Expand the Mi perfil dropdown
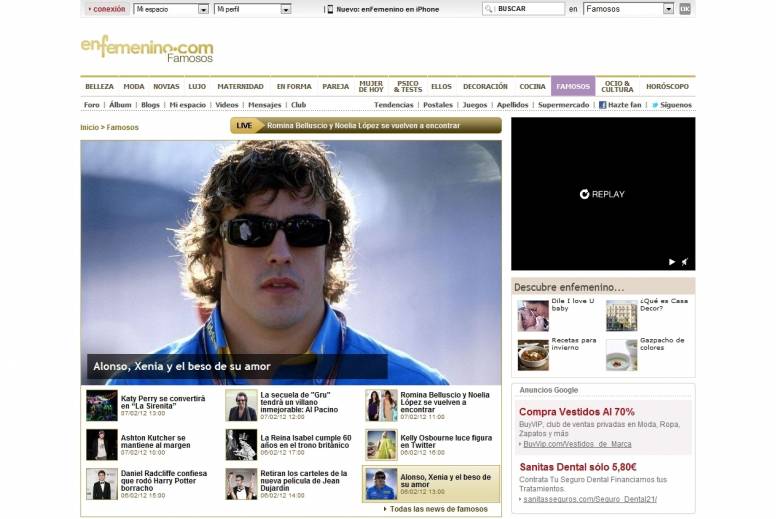The width and height of the screenshot is (776, 519). 252,9
